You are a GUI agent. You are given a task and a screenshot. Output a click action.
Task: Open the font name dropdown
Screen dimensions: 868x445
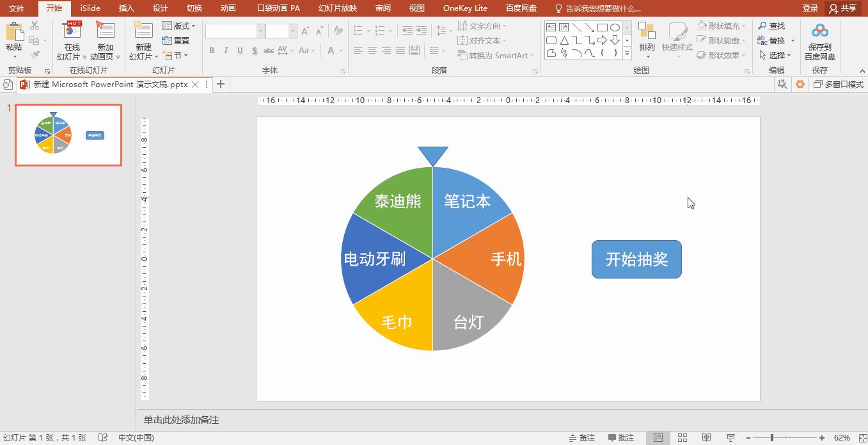260,30
